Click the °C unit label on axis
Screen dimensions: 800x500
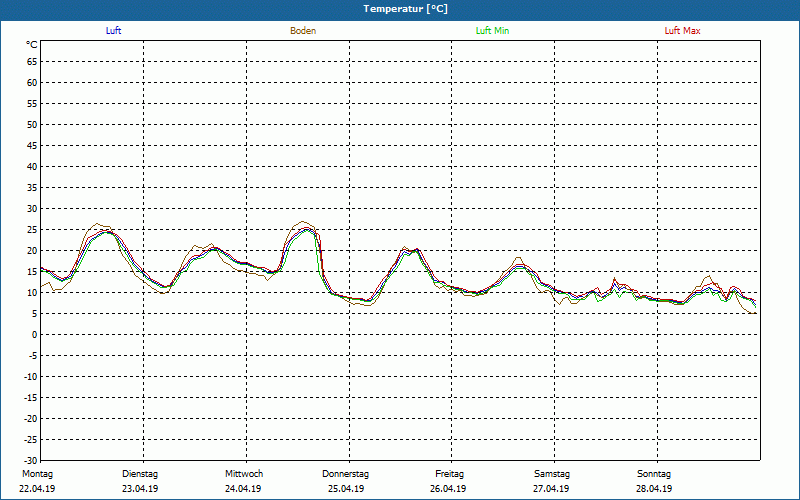click(x=32, y=45)
